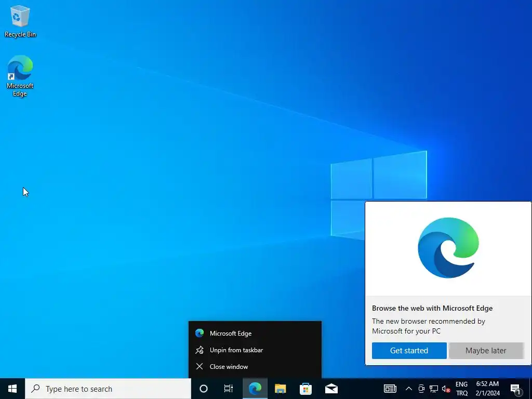Open the clock showing 6:52 AM
532x399 pixels.
[487, 389]
